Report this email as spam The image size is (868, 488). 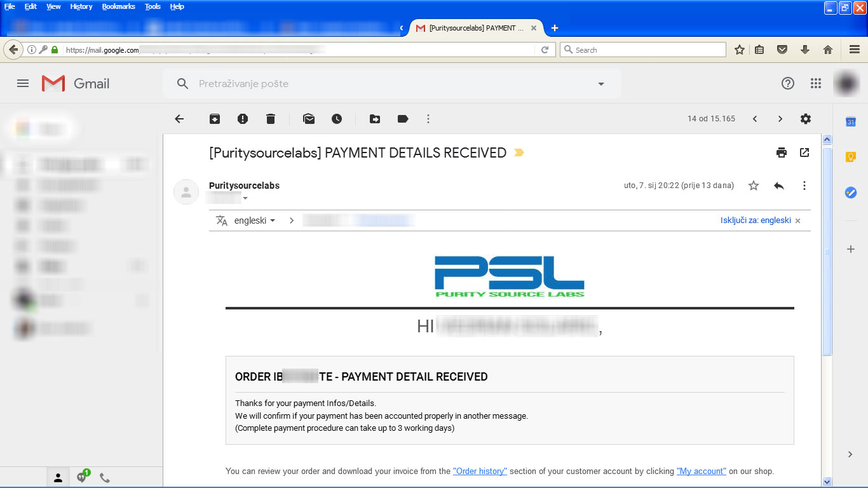tap(243, 119)
